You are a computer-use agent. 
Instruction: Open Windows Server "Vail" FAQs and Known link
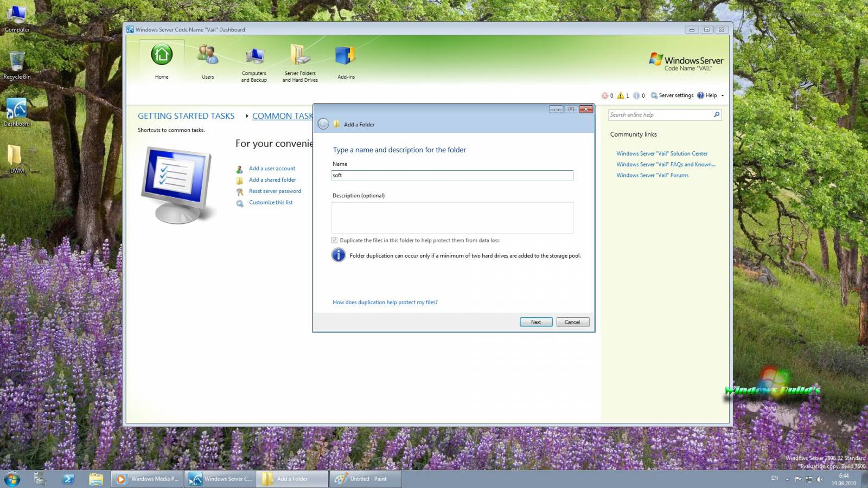(666, 164)
